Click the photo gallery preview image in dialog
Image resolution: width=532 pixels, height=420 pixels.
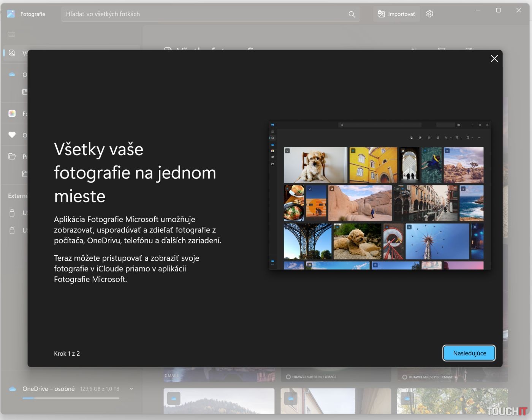point(380,195)
